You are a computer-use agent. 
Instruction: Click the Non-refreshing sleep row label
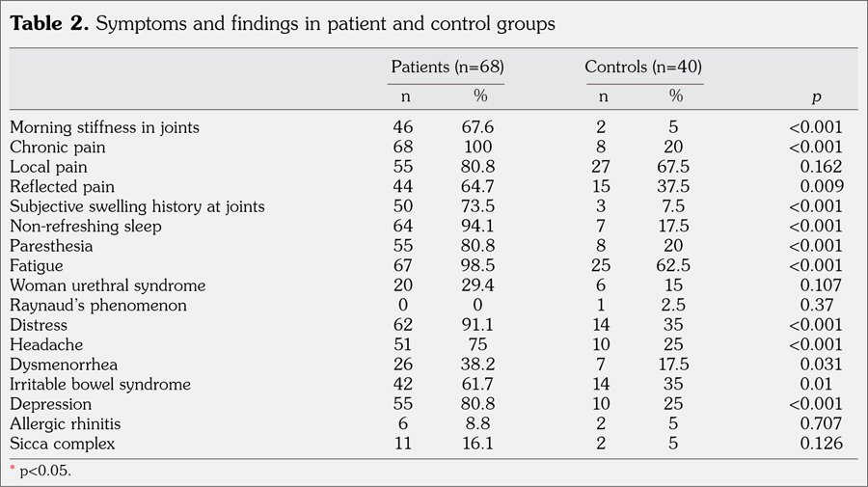point(85,227)
